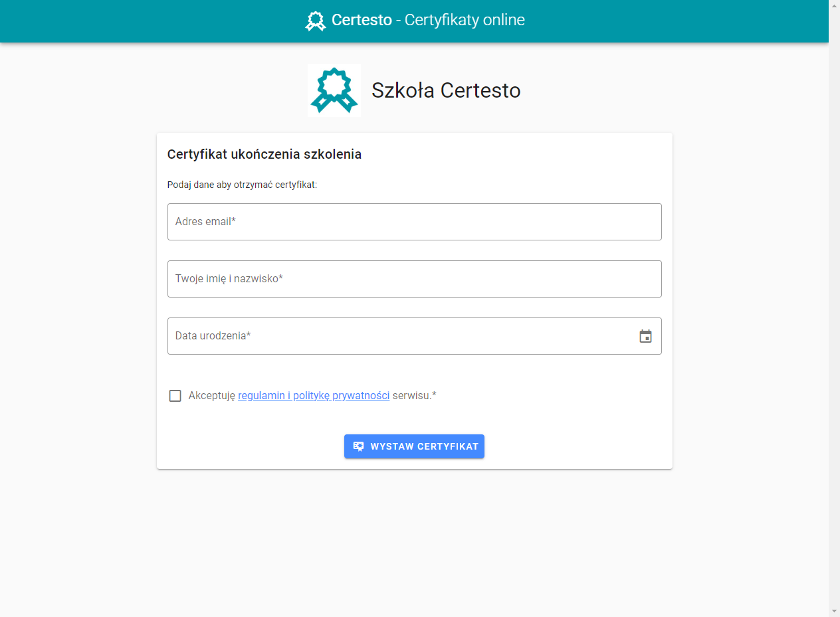Viewport: 840px width, 617px height.
Task: Click the Certyfikat ukończenia szkolenia title
Action: click(x=264, y=155)
